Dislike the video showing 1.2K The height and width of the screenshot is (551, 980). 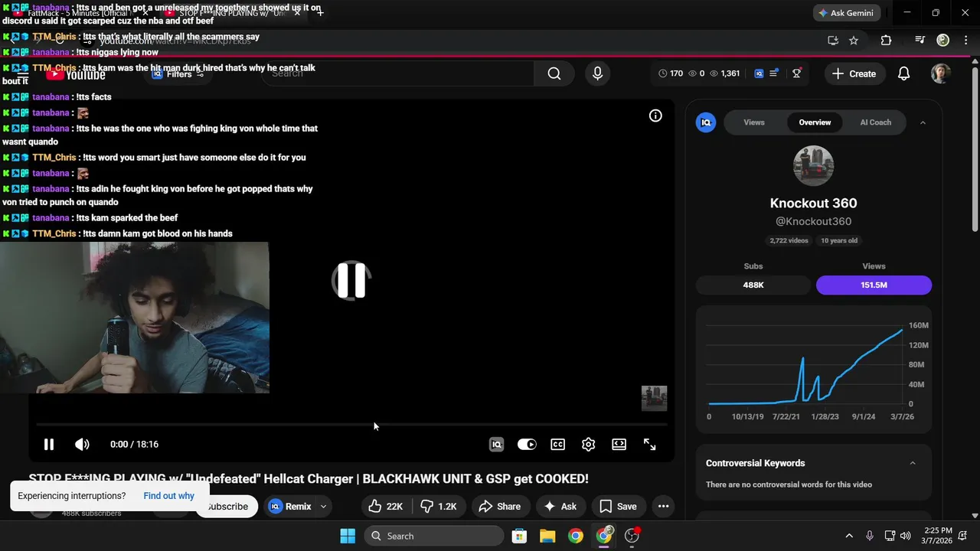(439, 506)
